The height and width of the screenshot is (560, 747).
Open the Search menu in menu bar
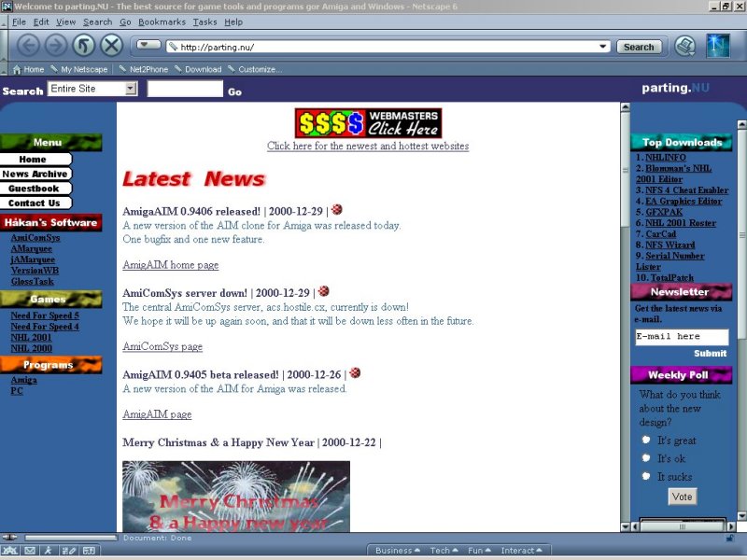tap(98, 21)
